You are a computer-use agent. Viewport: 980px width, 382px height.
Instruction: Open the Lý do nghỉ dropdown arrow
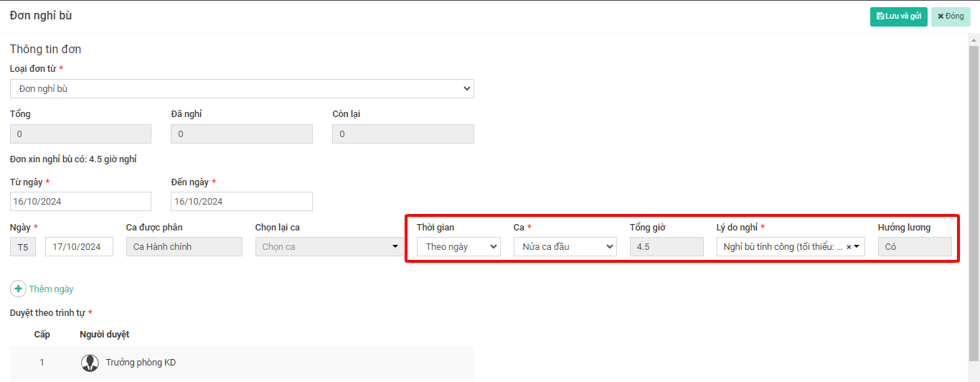[857, 247]
